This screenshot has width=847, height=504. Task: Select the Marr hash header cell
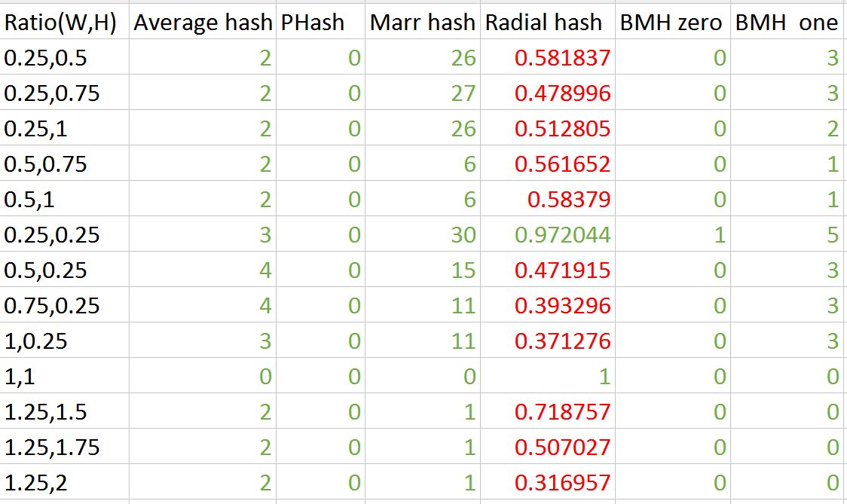click(x=423, y=22)
